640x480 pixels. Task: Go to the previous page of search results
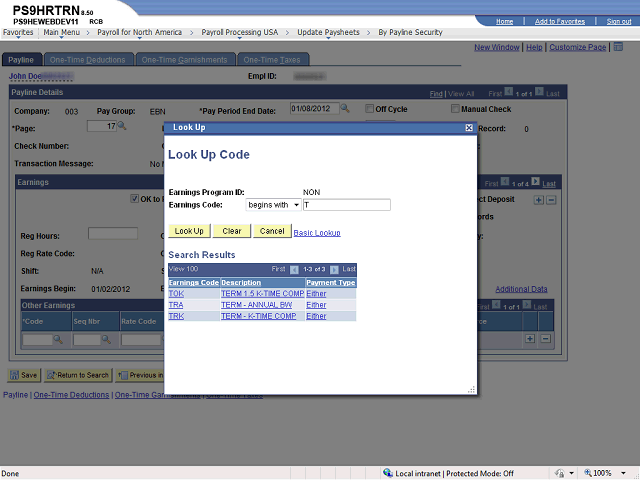pos(294,269)
